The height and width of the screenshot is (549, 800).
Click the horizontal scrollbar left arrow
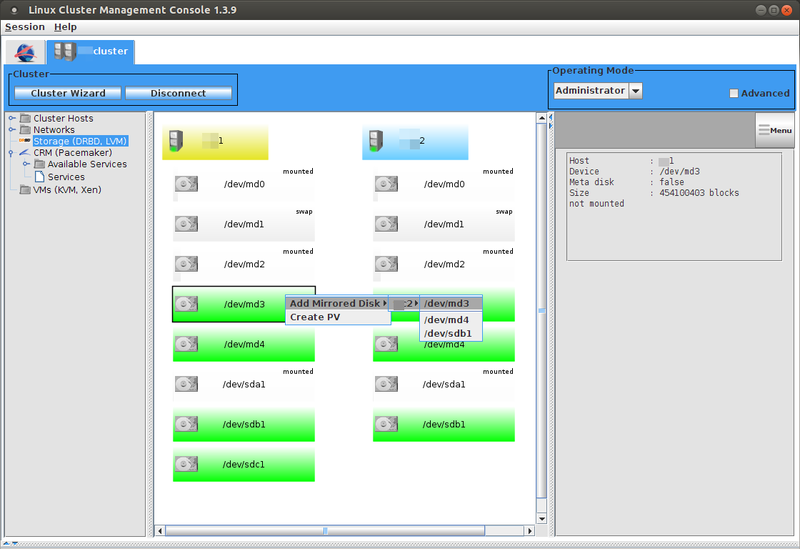point(160,531)
